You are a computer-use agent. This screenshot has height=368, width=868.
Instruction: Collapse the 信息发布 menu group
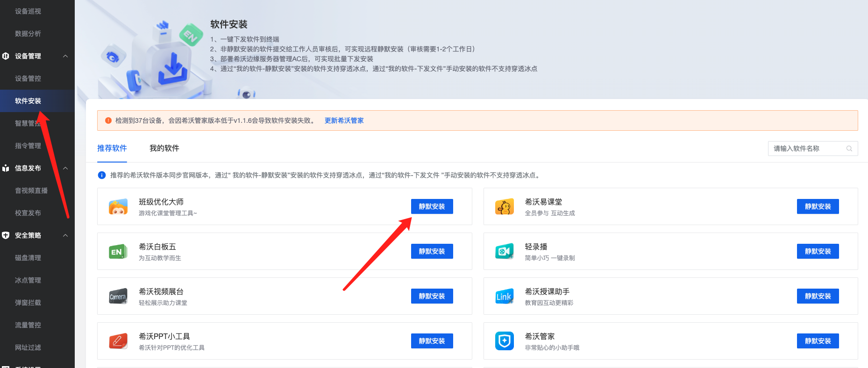65,168
